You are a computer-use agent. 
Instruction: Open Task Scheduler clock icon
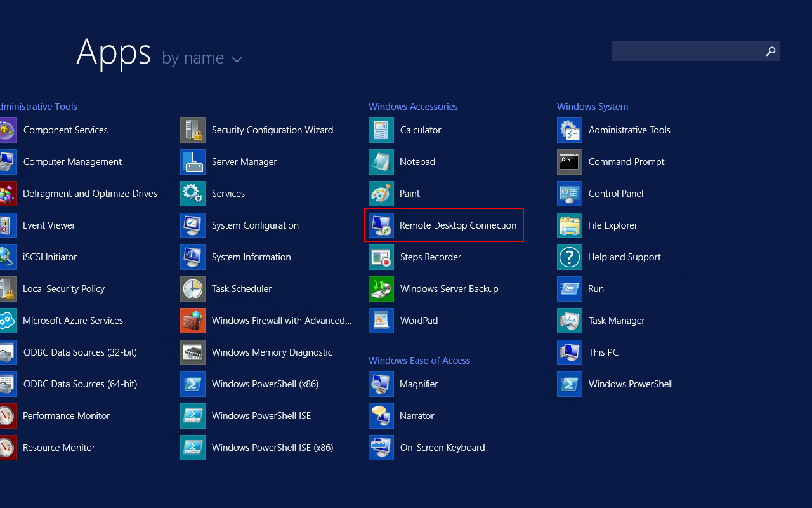pyautogui.click(x=193, y=289)
